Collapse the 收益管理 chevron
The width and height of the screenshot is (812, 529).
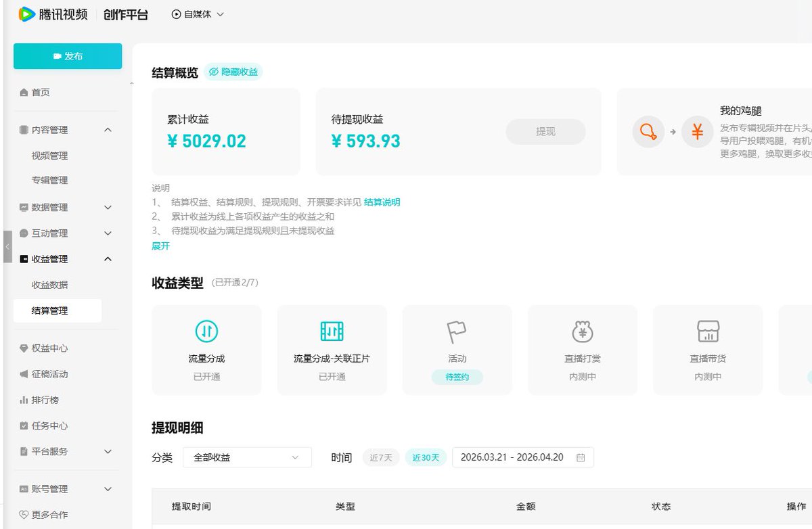(108, 259)
